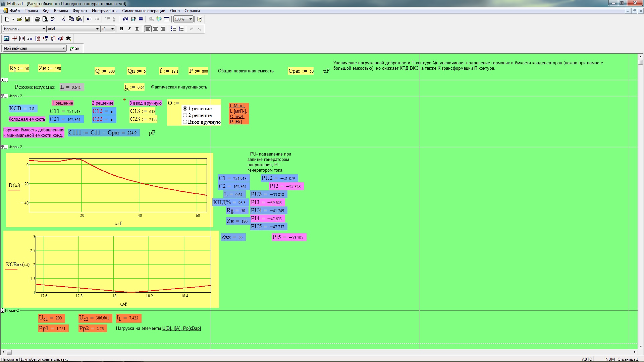The height and width of the screenshot is (362, 644).
Task: Open the Инструменты menu
Action: [104, 11]
